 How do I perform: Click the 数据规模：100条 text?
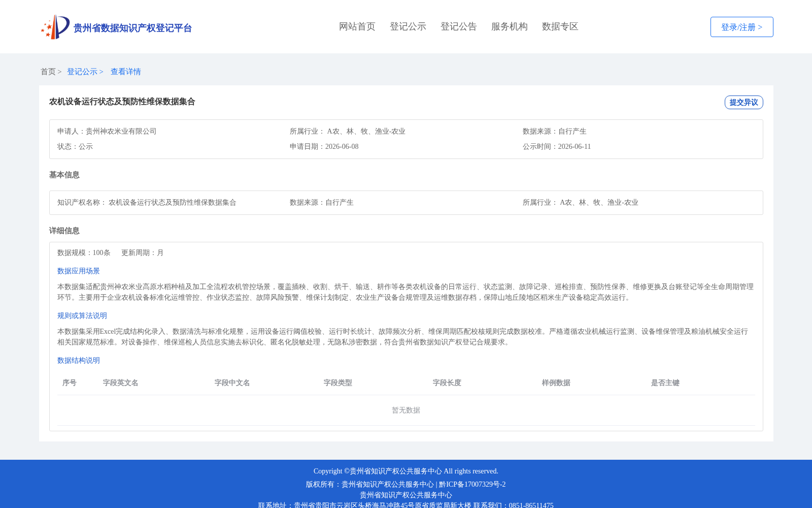(x=84, y=252)
